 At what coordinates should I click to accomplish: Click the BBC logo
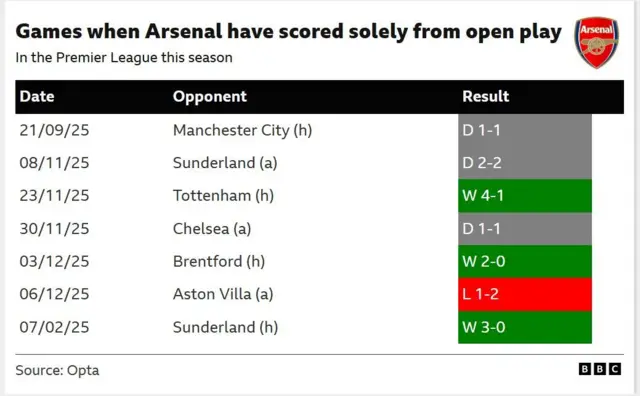600,369
